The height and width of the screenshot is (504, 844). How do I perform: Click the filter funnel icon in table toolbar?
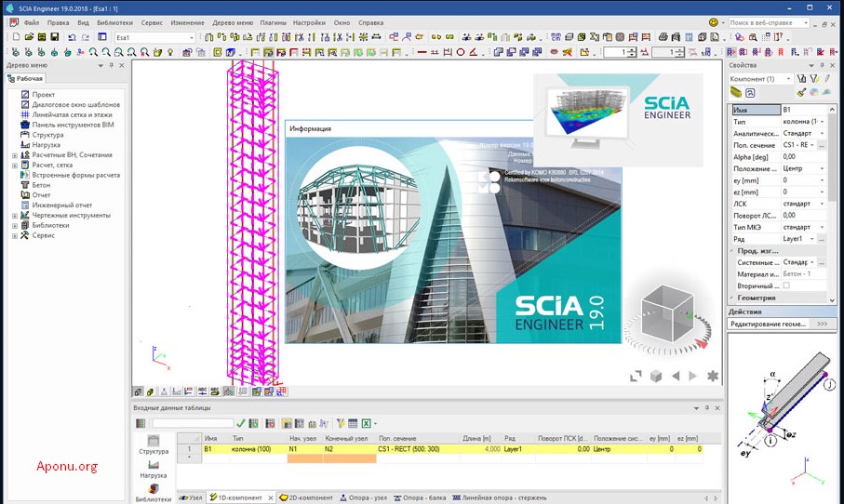pos(341,423)
